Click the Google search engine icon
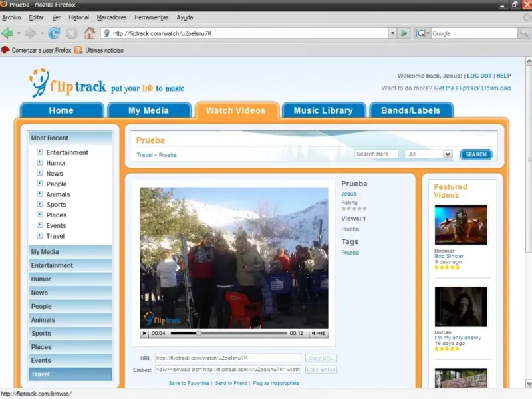532x399 pixels. 420,33
